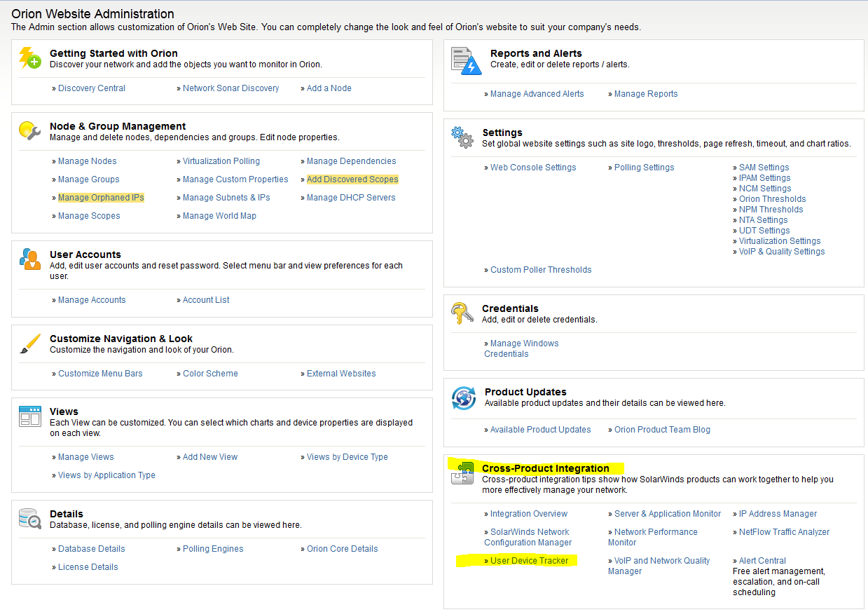Click the Settings gears icon
Image resolution: width=868 pixels, height=612 pixels.
coord(462,137)
